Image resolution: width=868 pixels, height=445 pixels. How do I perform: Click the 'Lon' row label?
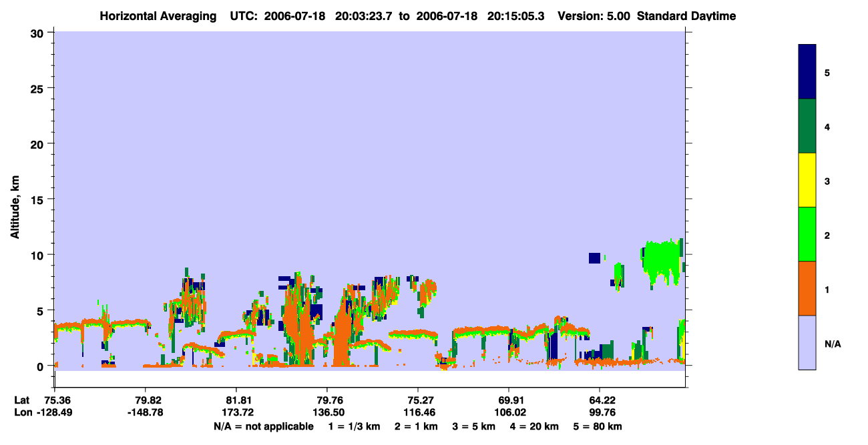22,413
